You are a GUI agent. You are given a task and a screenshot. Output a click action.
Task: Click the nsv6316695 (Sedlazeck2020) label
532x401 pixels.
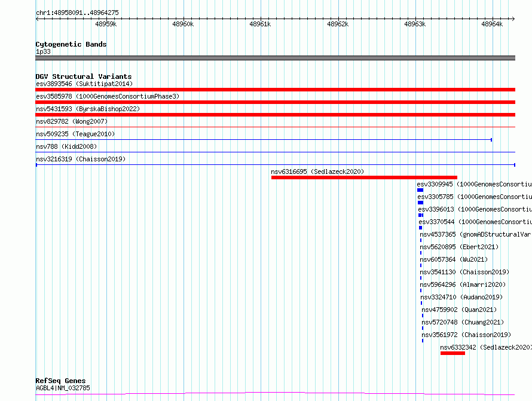pyautogui.click(x=317, y=172)
